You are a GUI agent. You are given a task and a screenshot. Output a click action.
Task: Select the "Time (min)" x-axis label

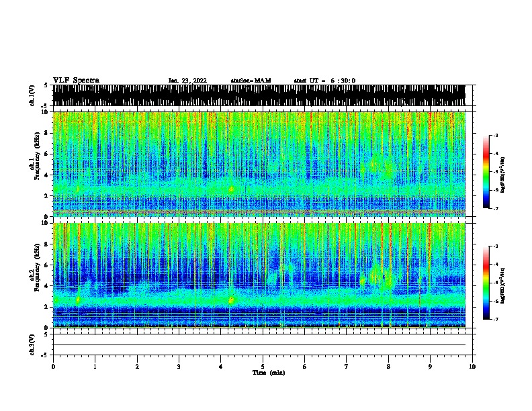coord(269,373)
